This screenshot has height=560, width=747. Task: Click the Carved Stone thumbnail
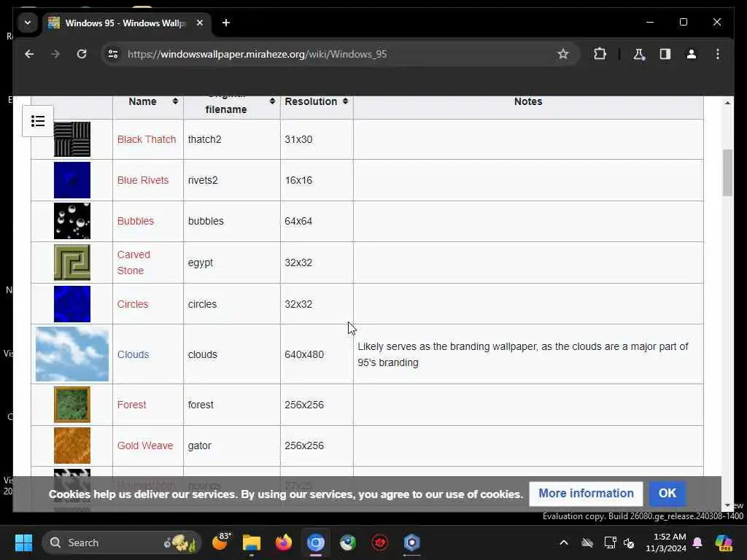pyautogui.click(x=72, y=262)
